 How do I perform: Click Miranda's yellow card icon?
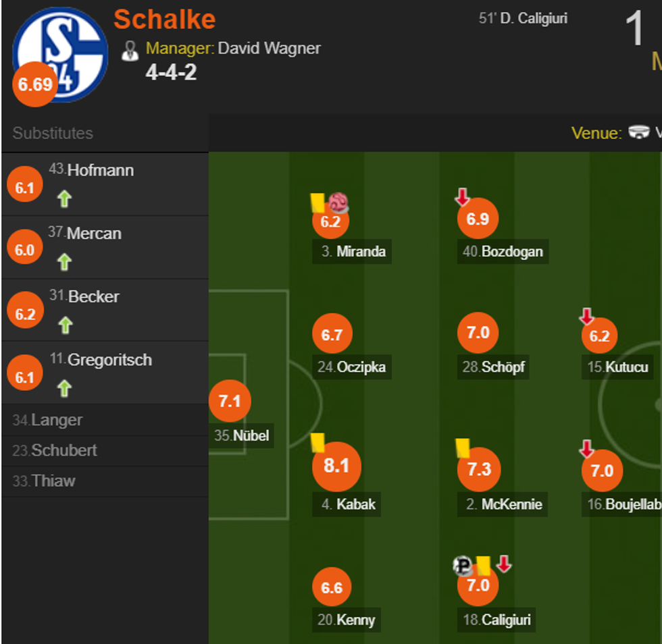[x=317, y=203]
